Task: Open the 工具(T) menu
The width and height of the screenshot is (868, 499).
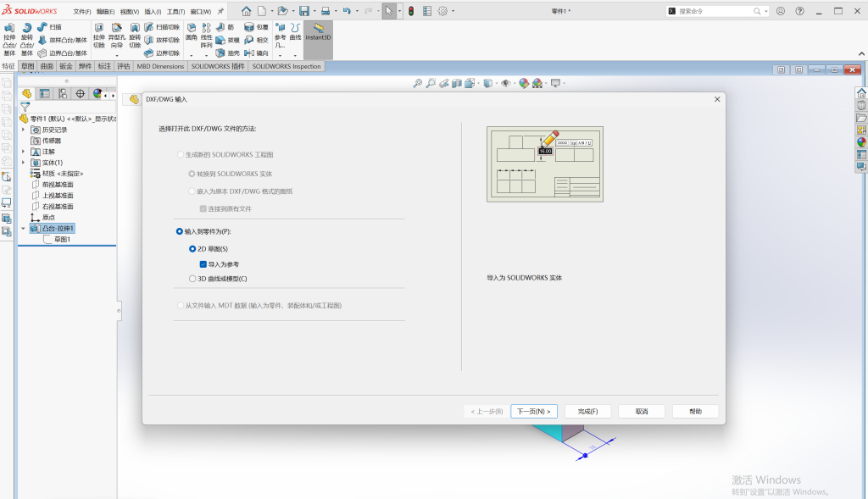Action: point(175,12)
